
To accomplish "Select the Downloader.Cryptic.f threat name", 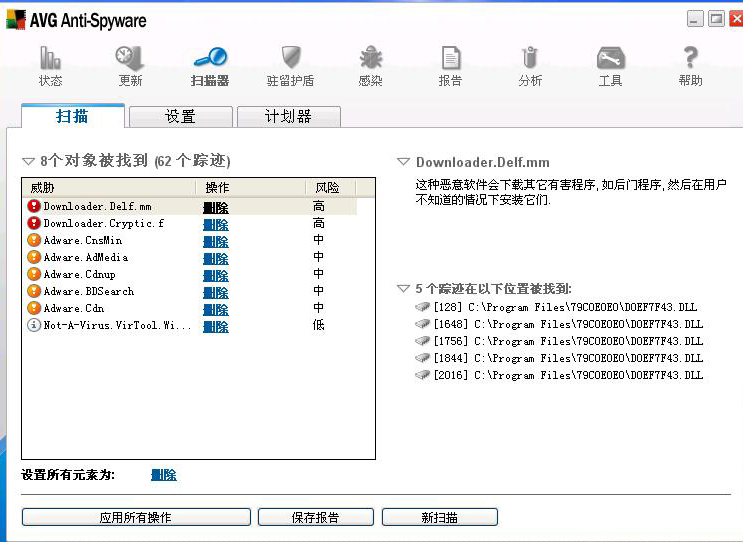I will tap(104, 223).
